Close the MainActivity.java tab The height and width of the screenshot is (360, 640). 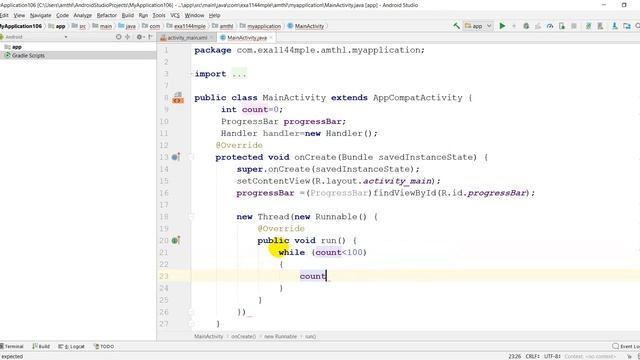coord(271,38)
